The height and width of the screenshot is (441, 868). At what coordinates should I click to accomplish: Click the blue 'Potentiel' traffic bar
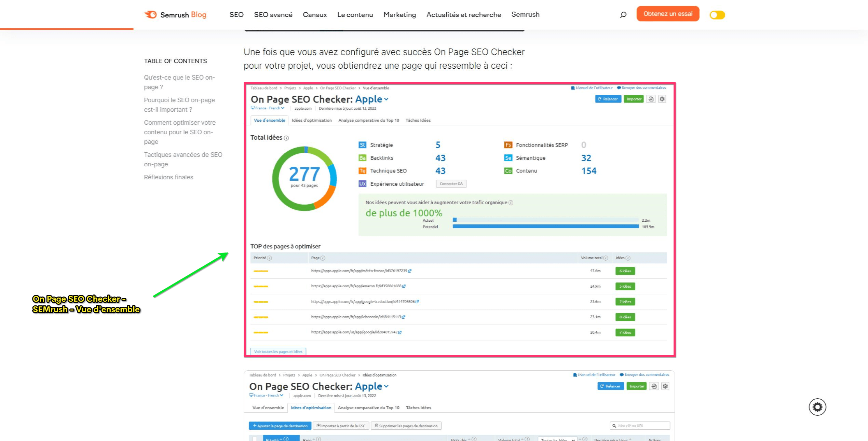[545, 226]
